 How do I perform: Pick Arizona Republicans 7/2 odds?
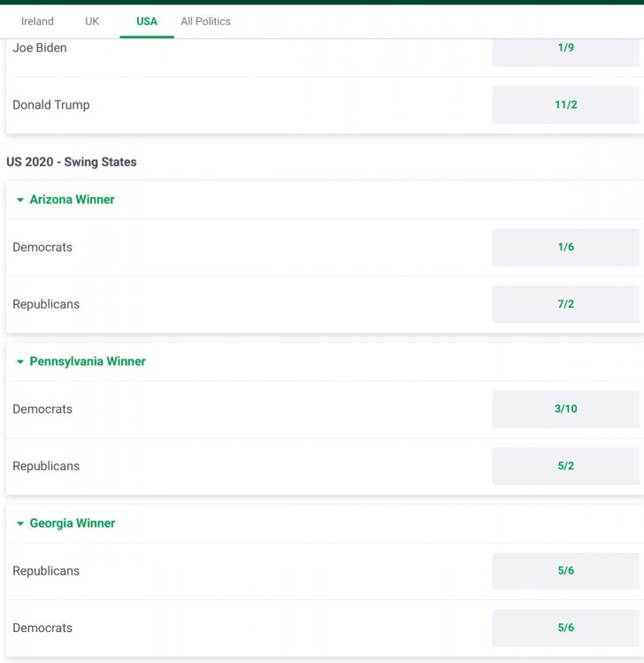coord(565,304)
